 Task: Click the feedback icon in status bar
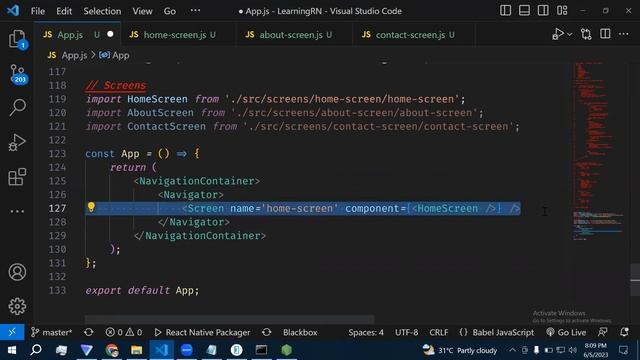(x=602, y=332)
